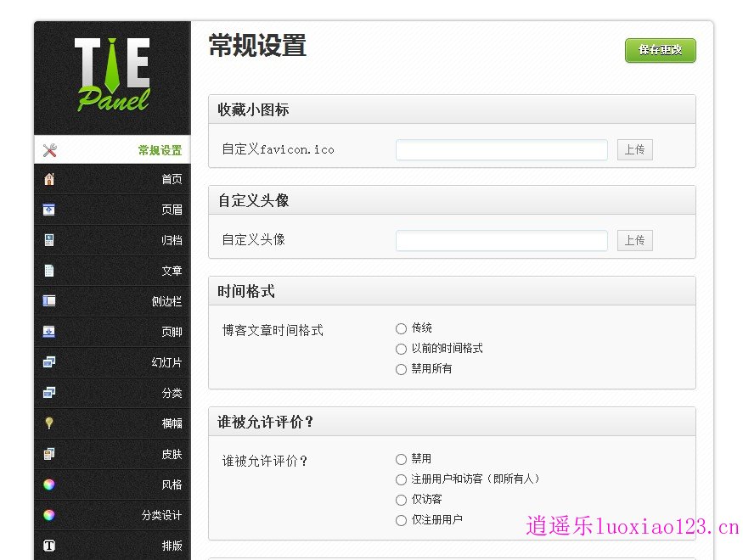Focus the 自定义favicon.ico input field
Viewport: 743px width, 560px height.
click(502, 149)
